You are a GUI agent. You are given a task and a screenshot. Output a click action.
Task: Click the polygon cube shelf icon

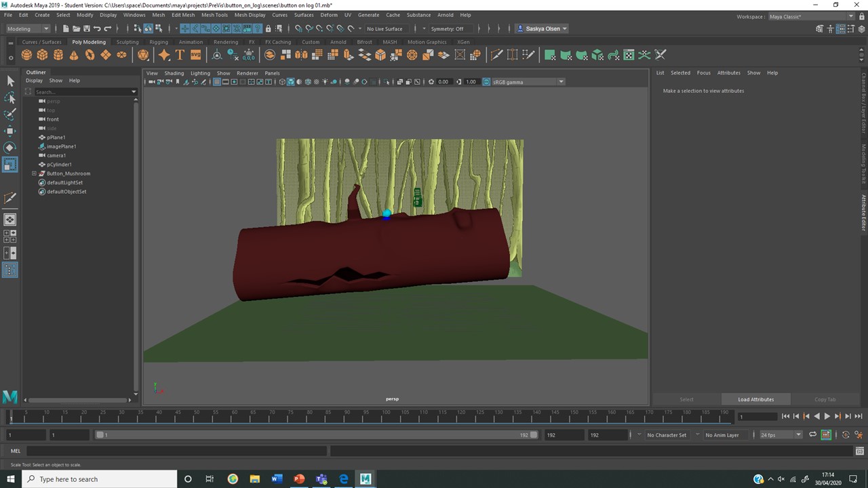click(x=42, y=55)
